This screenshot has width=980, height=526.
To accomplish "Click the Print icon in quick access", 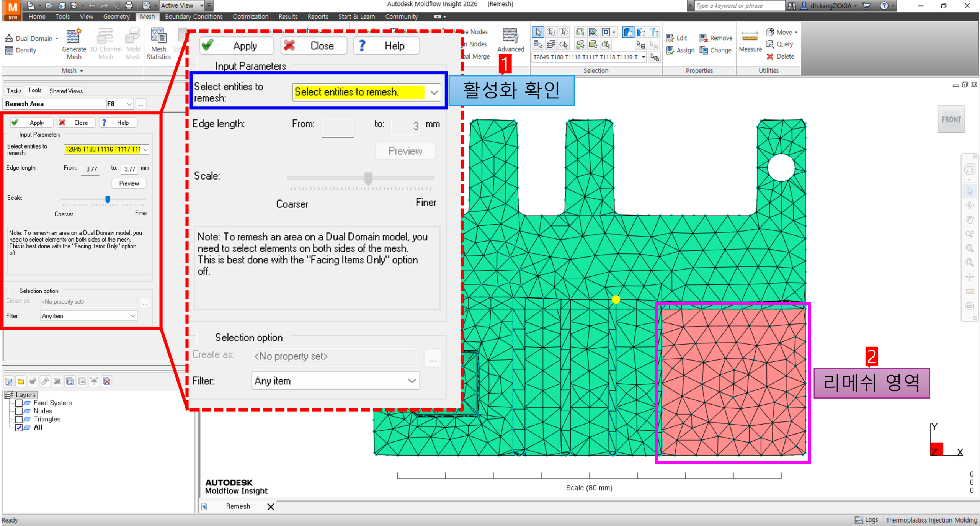I will [129, 5].
